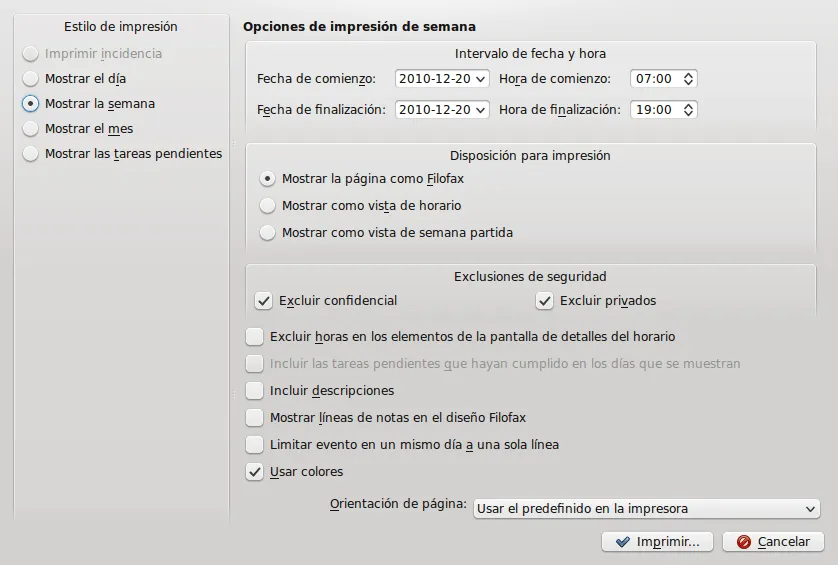Select Mostrar la semana print style
The width and height of the screenshot is (838, 565).
(x=30, y=104)
